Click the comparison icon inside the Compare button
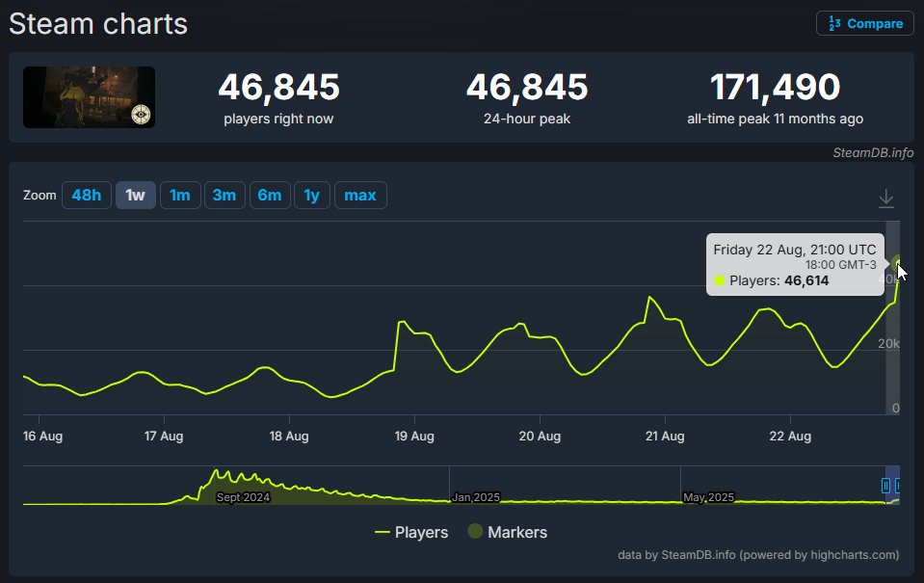Screen dimensions: 924x583 click(x=835, y=23)
